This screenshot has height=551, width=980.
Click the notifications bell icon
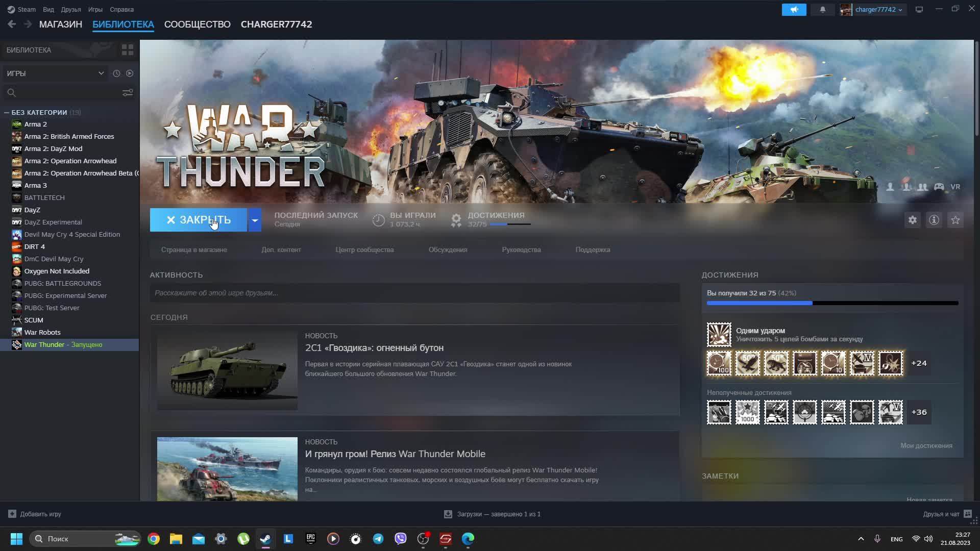(822, 10)
